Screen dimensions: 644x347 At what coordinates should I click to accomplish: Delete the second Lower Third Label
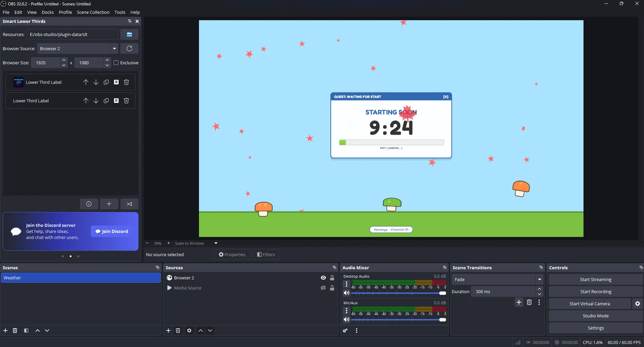[x=126, y=100]
